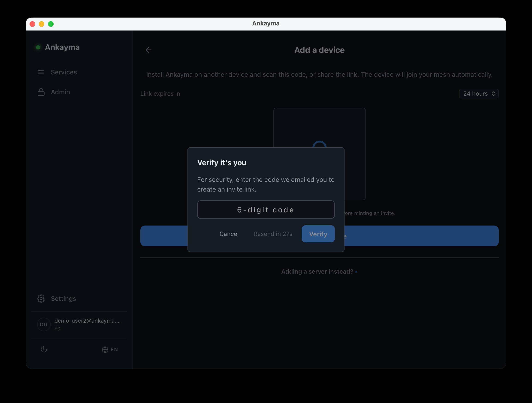Click the Settings gear icon
This screenshot has width=532, height=403.
pyautogui.click(x=41, y=299)
